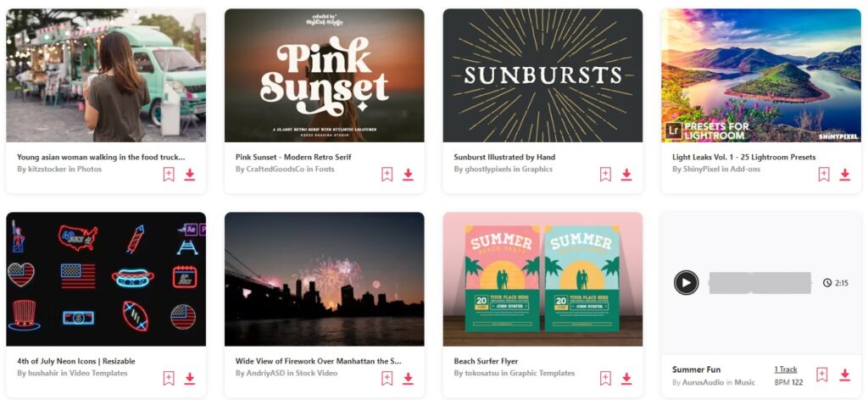Bookmark the Light Leaks Vol. 1 presets

click(824, 175)
